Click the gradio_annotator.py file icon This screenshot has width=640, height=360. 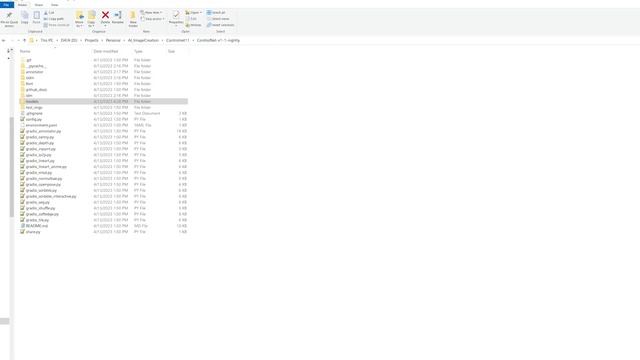(x=22, y=131)
